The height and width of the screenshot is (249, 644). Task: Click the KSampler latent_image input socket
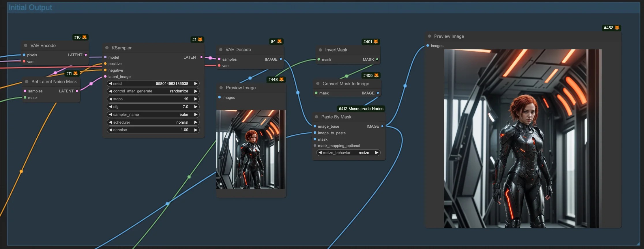coord(105,77)
